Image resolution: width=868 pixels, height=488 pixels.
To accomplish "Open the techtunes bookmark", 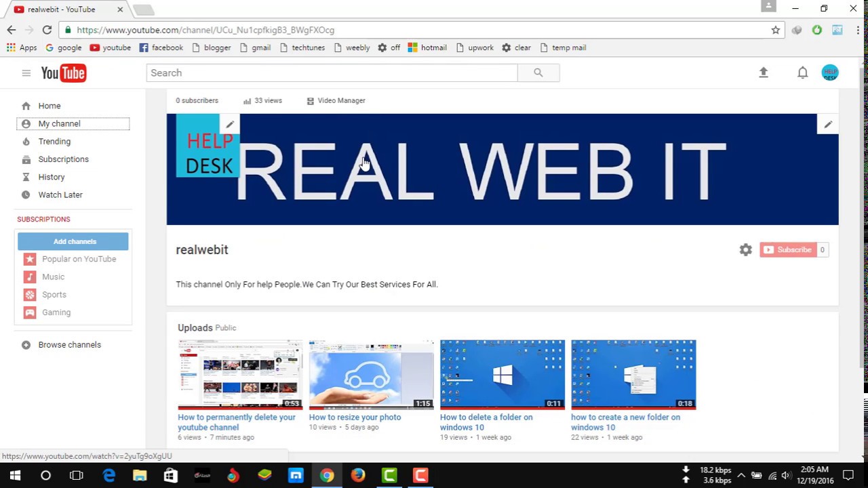I will (x=302, y=47).
